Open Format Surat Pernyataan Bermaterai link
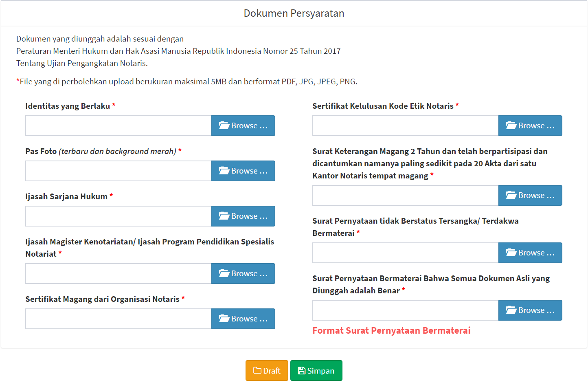This screenshot has height=385, width=588. pos(391,330)
